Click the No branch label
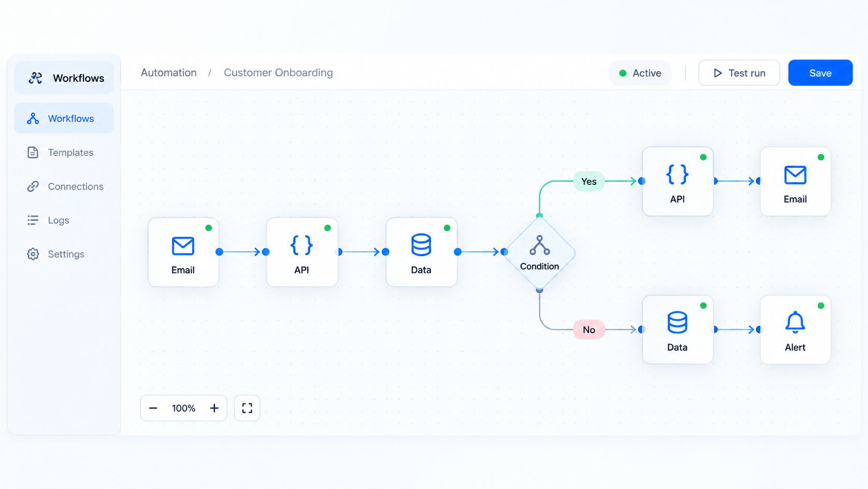Viewport: 868px width, 489px height. pos(589,329)
